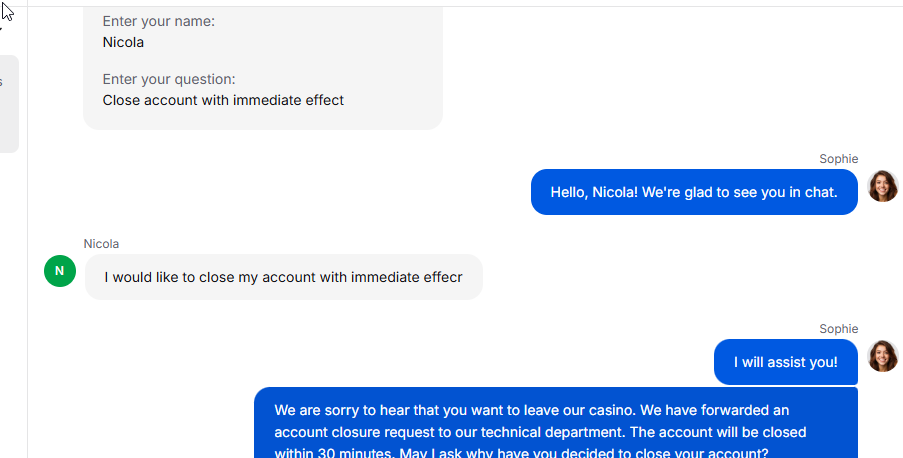Click the Nicola name label above her message
Screen dimensions: 903x458
point(101,244)
